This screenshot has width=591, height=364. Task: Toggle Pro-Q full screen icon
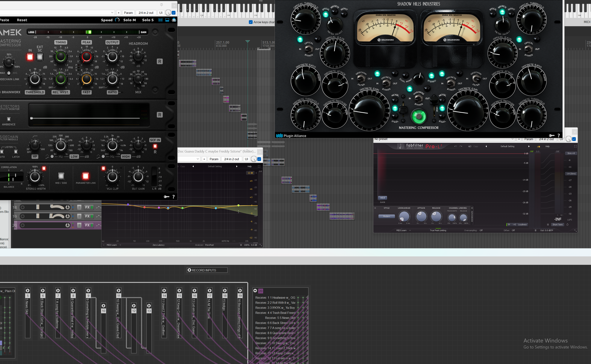coord(259,166)
